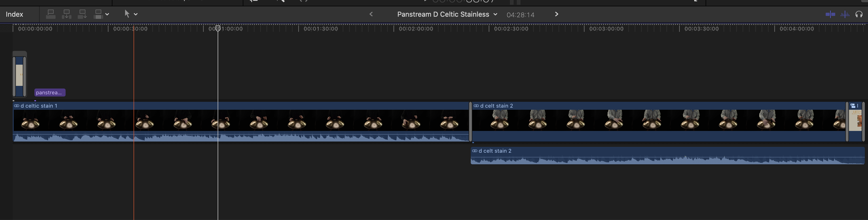The height and width of the screenshot is (220, 868).
Task: Click the ruler at 00:01:30:00
Action: (x=321, y=29)
